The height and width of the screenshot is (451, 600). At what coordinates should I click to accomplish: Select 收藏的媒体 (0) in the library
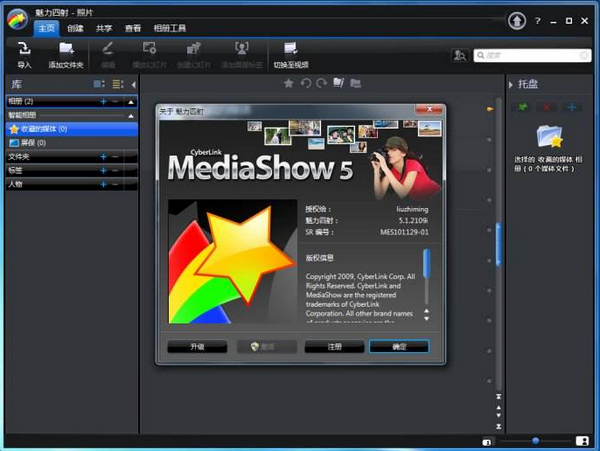pyautogui.click(x=72, y=129)
